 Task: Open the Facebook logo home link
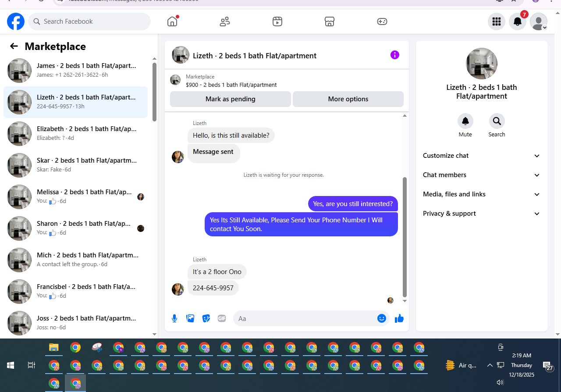pos(16,21)
